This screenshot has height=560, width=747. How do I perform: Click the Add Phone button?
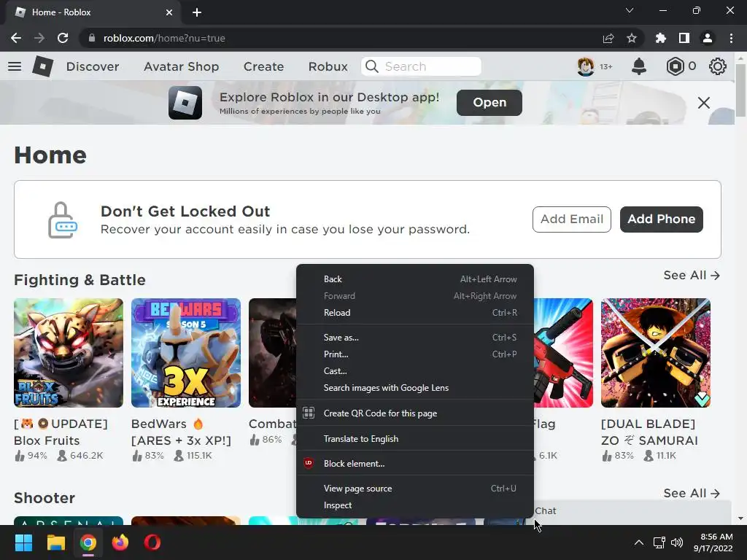[661, 219]
